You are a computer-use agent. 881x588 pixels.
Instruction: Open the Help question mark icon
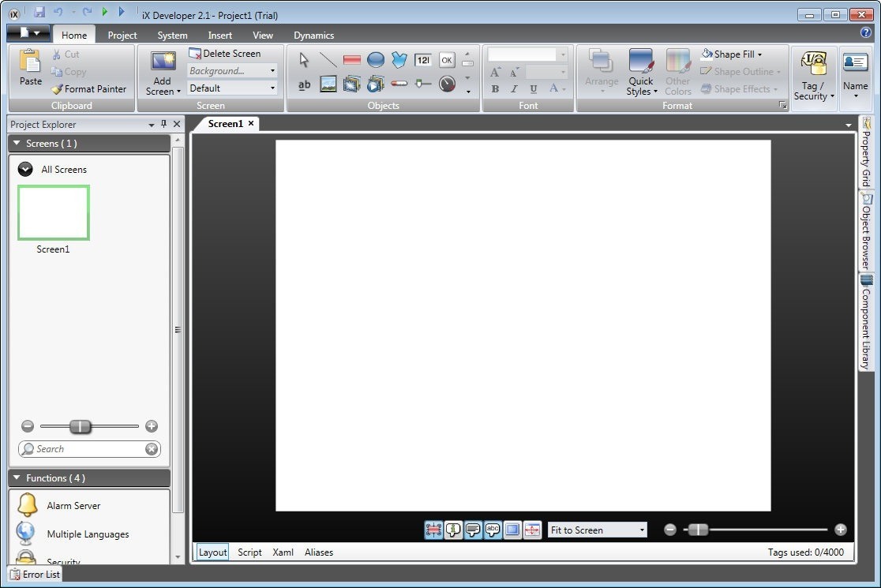(866, 32)
